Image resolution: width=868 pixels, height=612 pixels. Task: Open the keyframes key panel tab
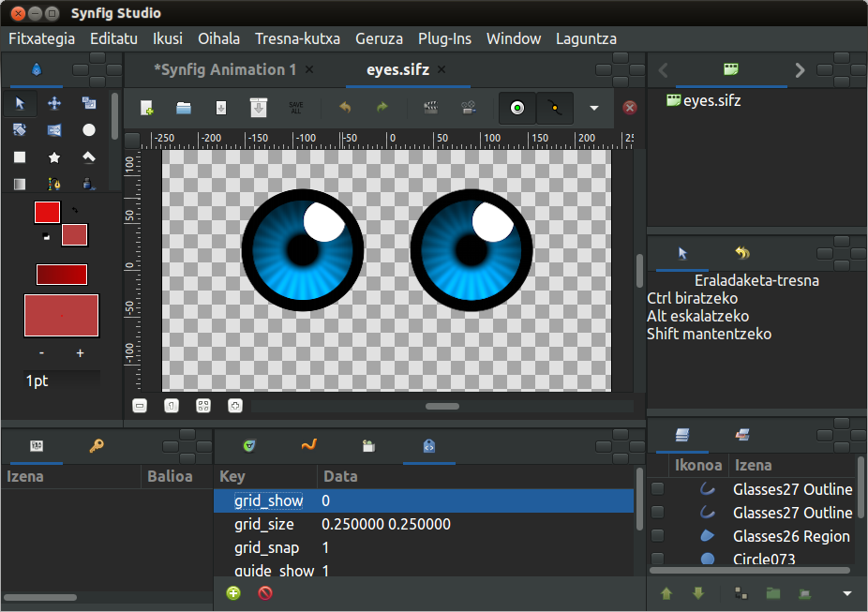[97, 445]
